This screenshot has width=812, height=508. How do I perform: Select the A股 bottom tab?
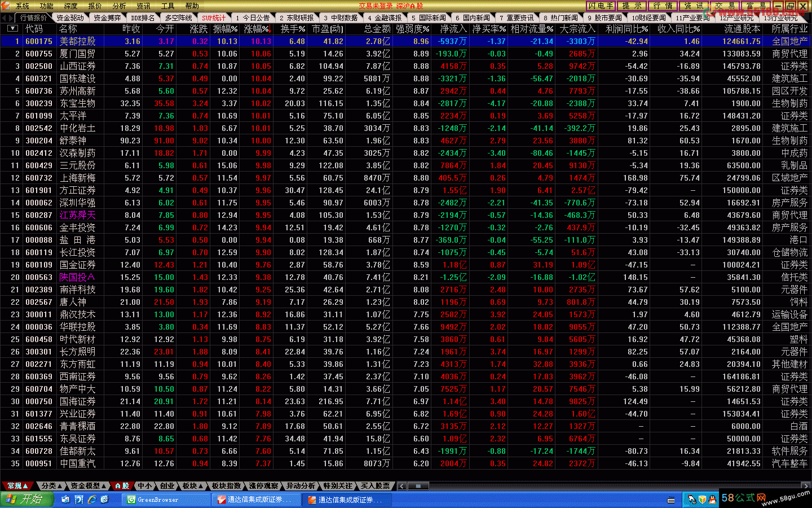122,485
